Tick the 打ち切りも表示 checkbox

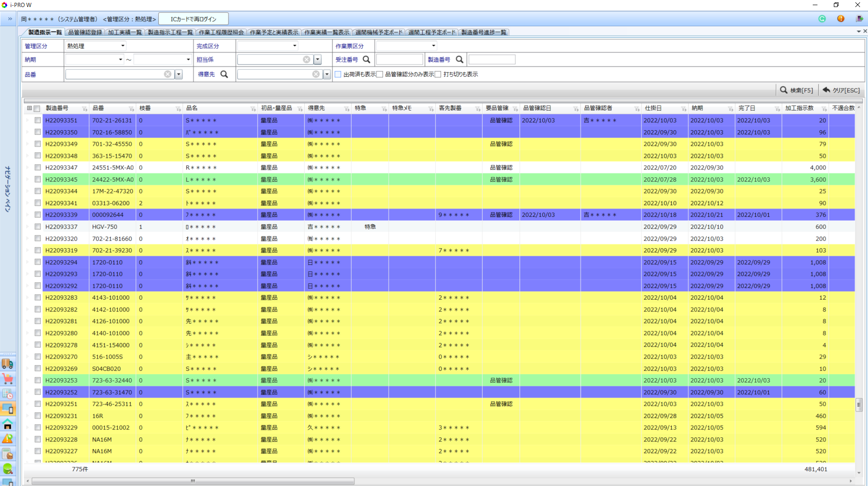pos(438,74)
